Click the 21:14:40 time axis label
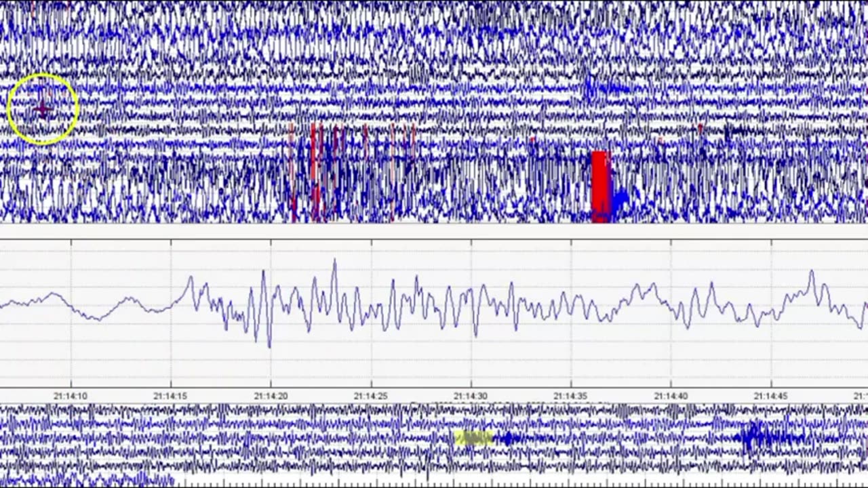 [671, 396]
